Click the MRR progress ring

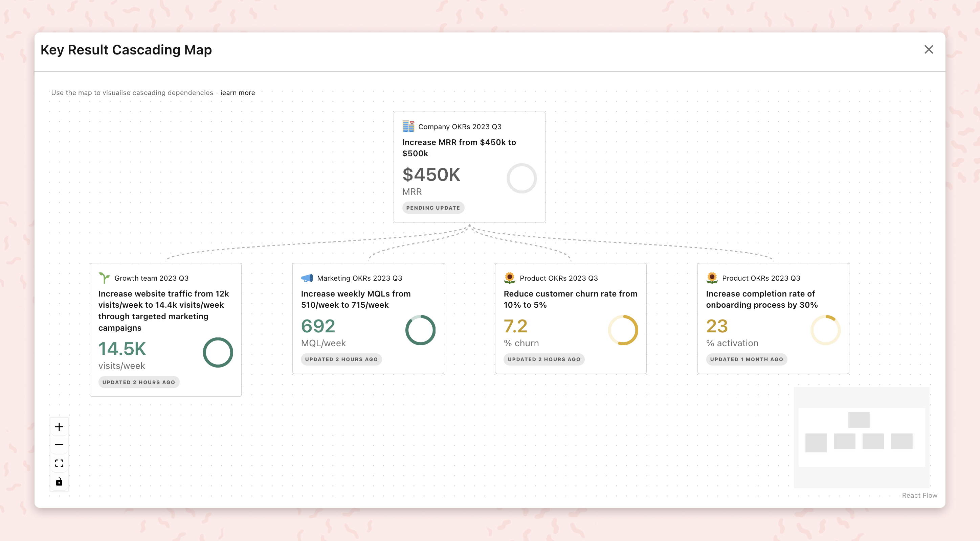click(521, 178)
